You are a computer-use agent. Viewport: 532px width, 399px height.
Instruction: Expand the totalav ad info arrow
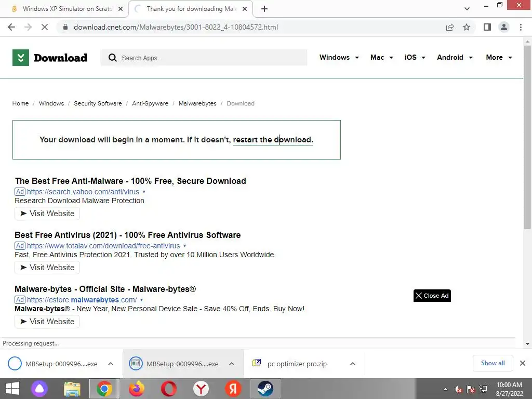coord(184,246)
